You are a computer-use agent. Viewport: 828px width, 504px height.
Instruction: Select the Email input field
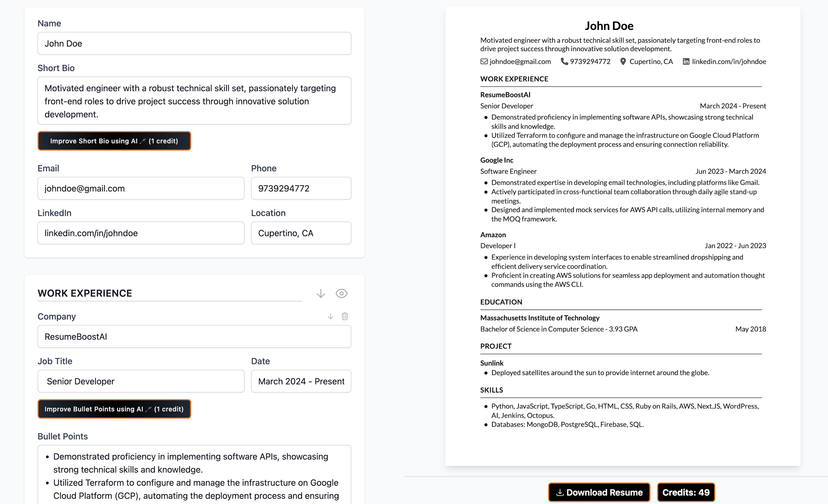141,188
